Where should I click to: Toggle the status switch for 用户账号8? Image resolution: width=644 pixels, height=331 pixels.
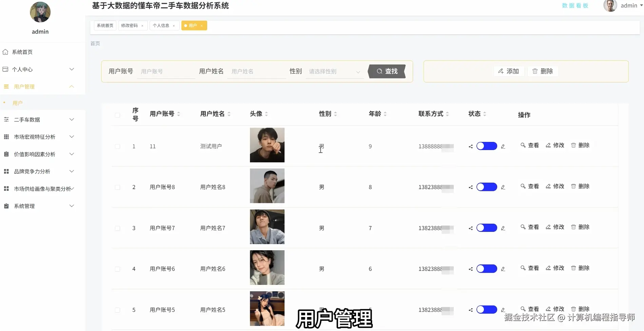487,187
